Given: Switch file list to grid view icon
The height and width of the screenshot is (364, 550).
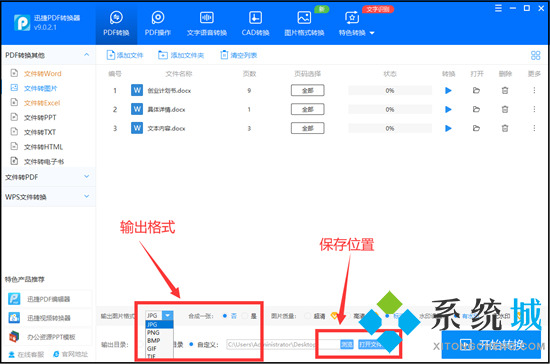Looking at the screenshot, I should [535, 55].
